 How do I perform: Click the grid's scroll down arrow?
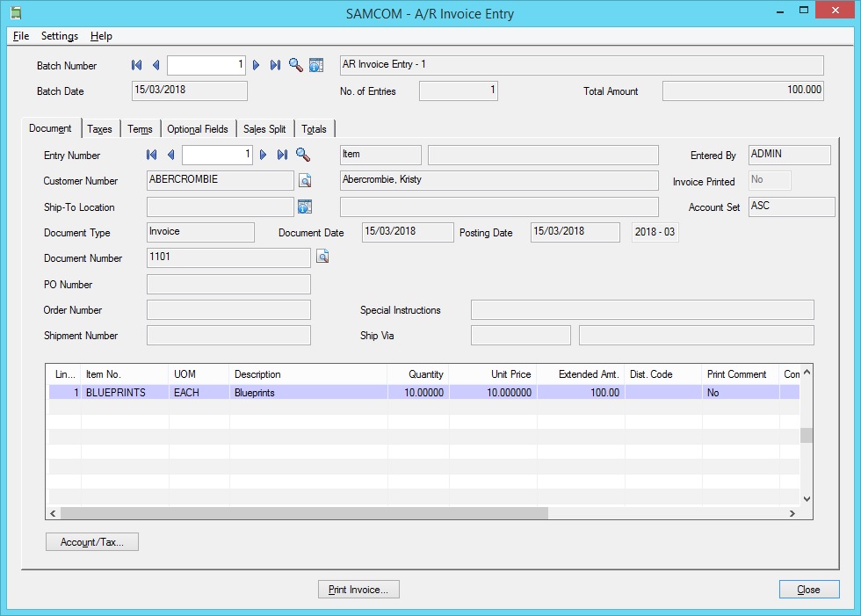click(807, 498)
